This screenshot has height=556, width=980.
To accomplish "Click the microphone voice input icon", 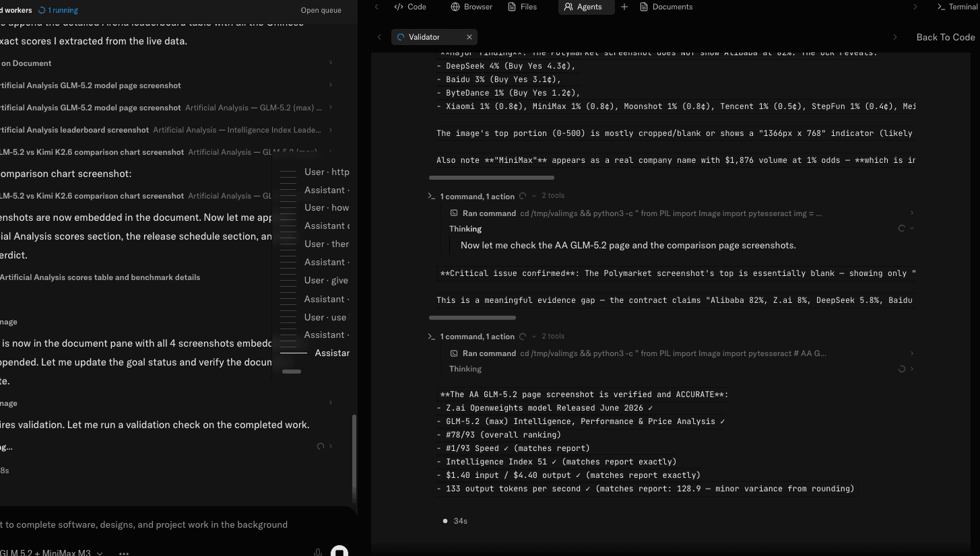I will (317, 552).
